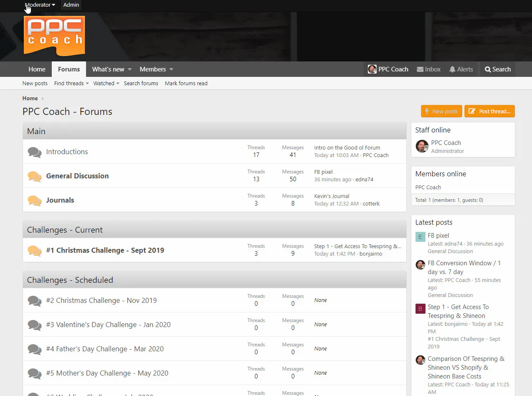Screen dimensions: 532x396
Task: Click the Search magnifier icon
Action: (x=488, y=69)
